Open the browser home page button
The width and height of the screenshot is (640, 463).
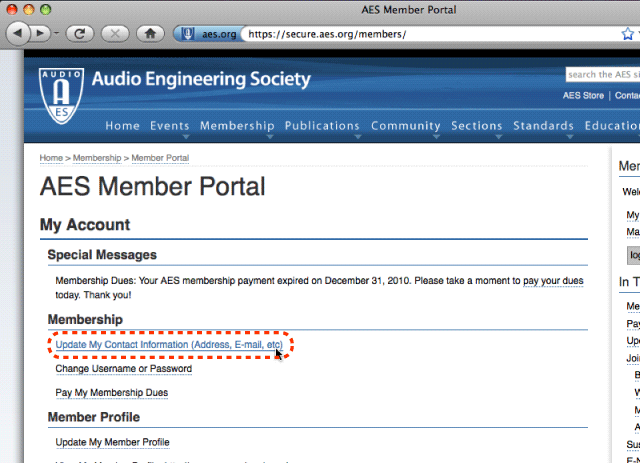[150, 34]
